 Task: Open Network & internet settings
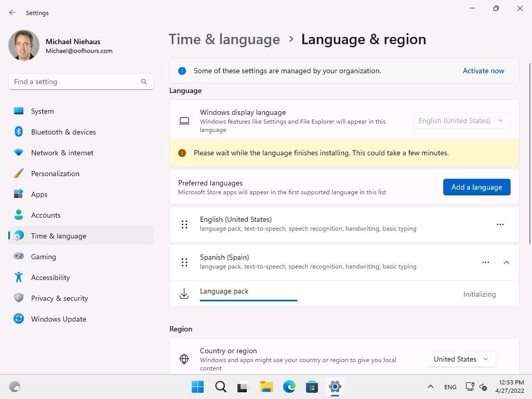[62, 152]
